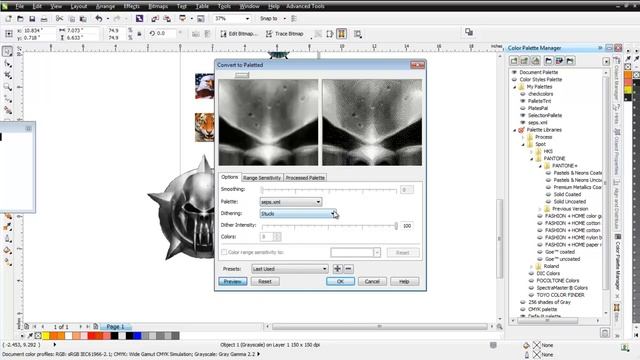The image size is (640, 360).
Task: Switch to the Processed Palette tab
Action: (305, 178)
